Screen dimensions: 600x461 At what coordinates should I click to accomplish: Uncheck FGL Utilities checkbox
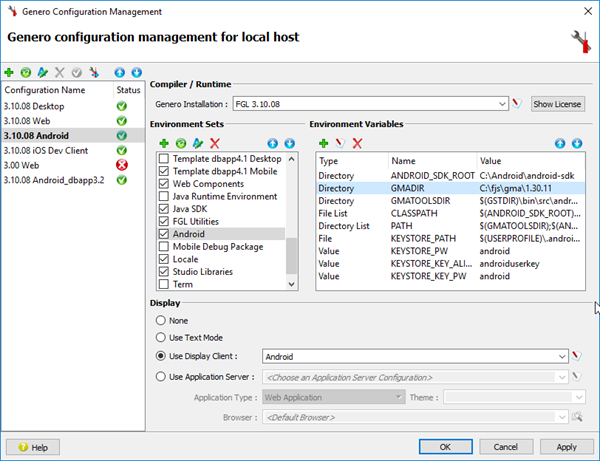164,222
